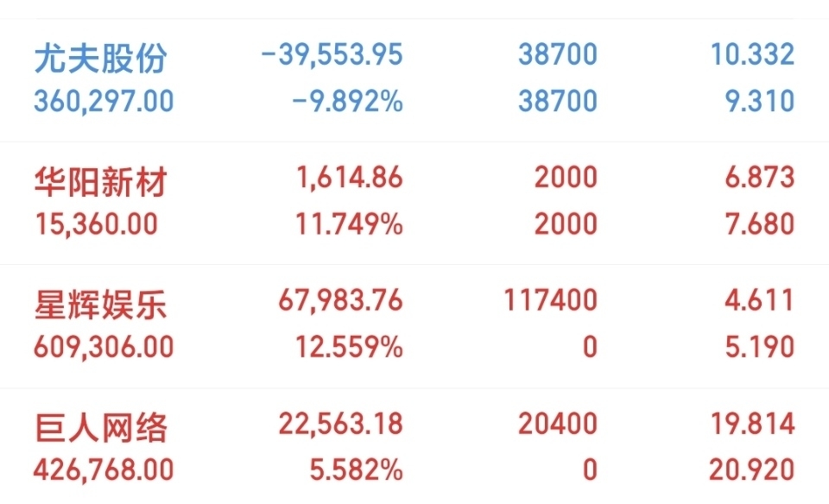The height and width of the screenshot is (504, 829).
Task: Select the 11.749% gain percentage
Action: (x=349, y=224)
